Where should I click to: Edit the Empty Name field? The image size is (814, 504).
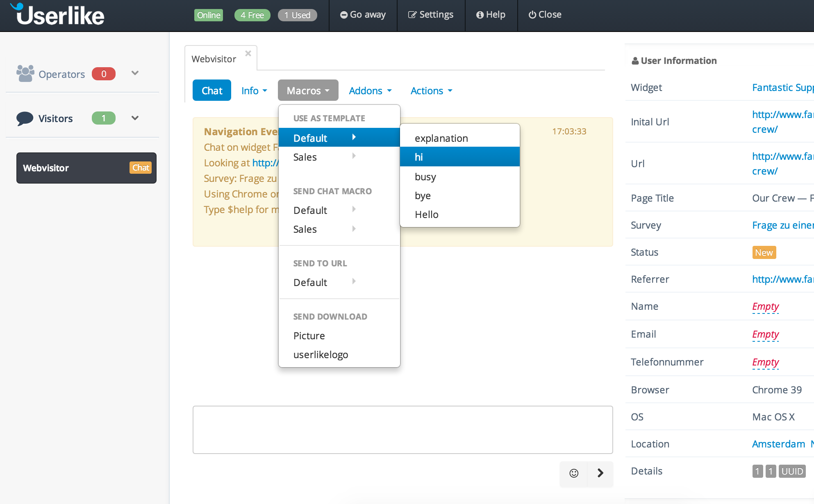765,306
